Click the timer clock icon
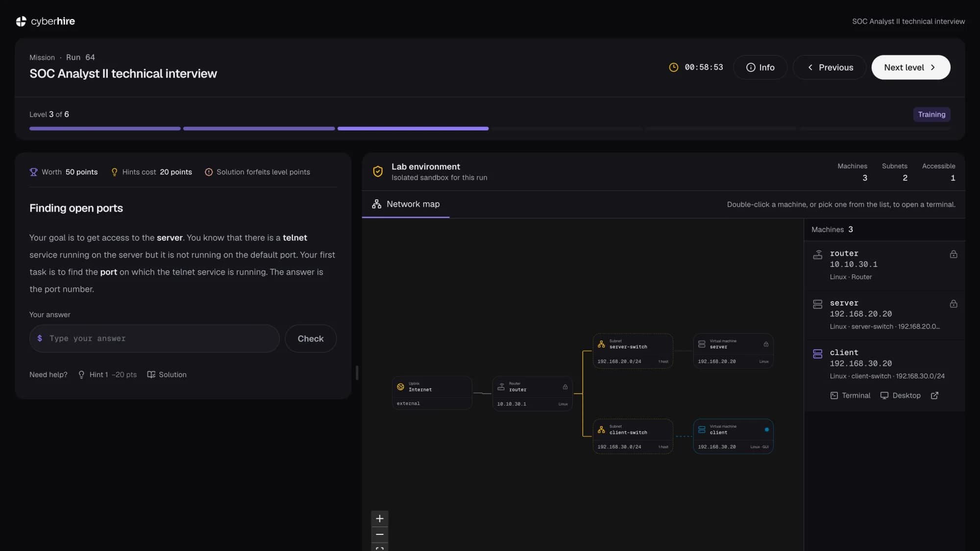Screen dimensions: 980x551 [674, 67]
